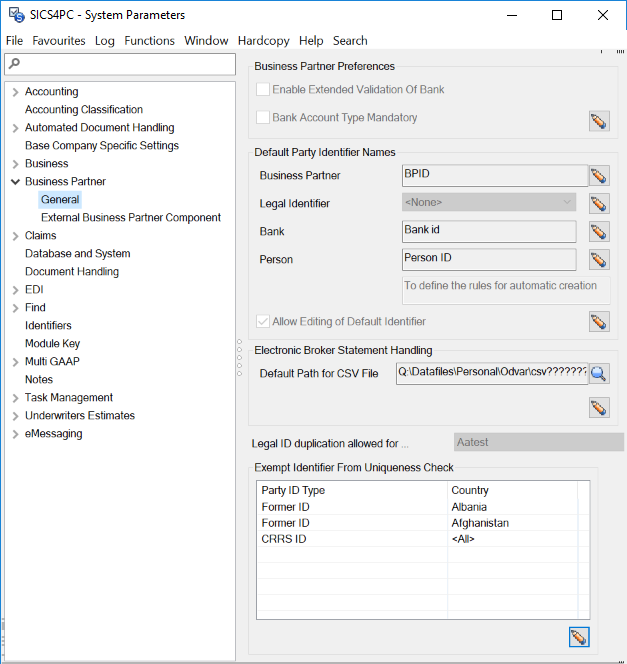Screen dimensions: 627x664
Task: Toggle Bank Account Type Mandatory checkbox
Action: pos(264,118)
